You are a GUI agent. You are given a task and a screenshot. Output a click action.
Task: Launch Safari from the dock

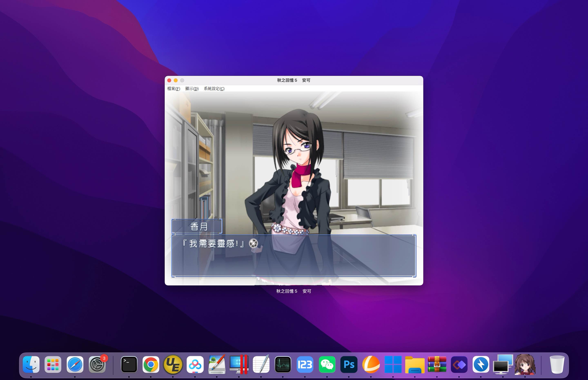tap(75, 364)
